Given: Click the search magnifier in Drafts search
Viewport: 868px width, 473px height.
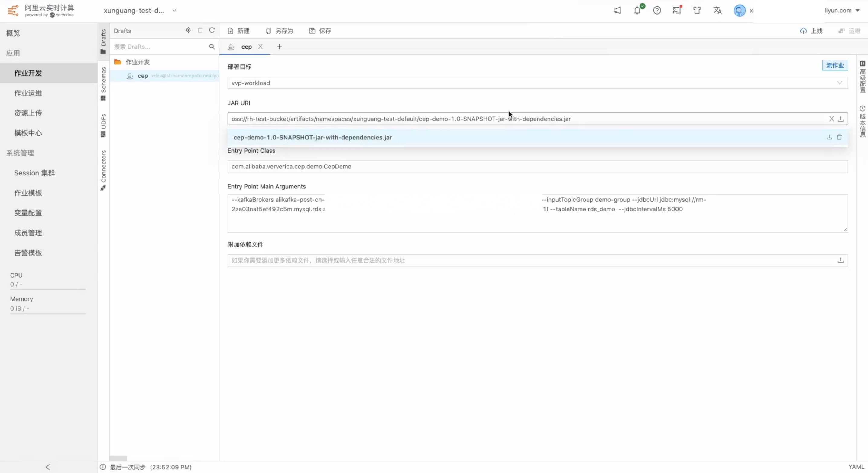Looking at the screenshot, I should 212,47.
